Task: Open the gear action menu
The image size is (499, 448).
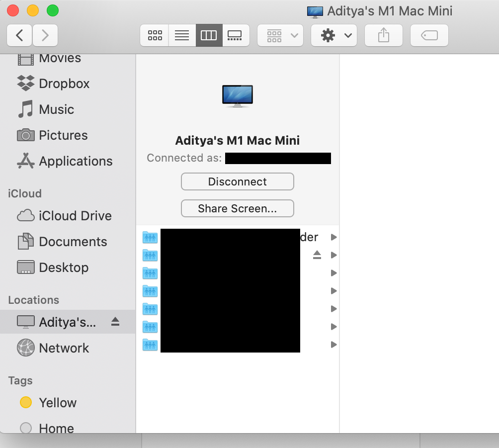Action: tap(334, 35)
